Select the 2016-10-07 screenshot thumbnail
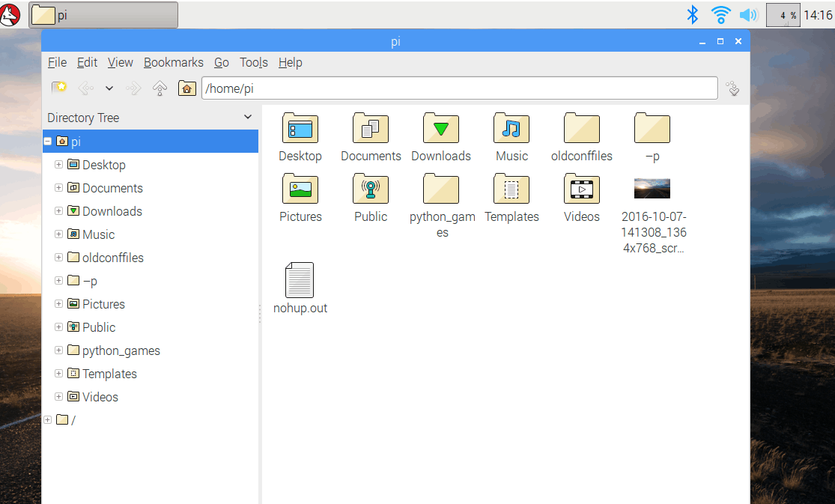This screenshot has height=504, width=835. 652,189
